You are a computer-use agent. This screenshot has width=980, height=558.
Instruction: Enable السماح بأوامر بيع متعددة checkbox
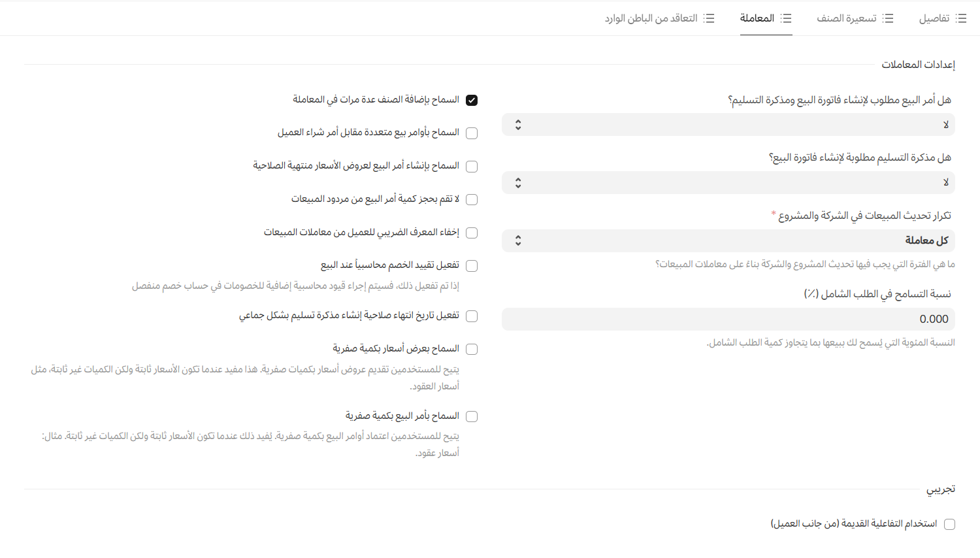(472, 133)
